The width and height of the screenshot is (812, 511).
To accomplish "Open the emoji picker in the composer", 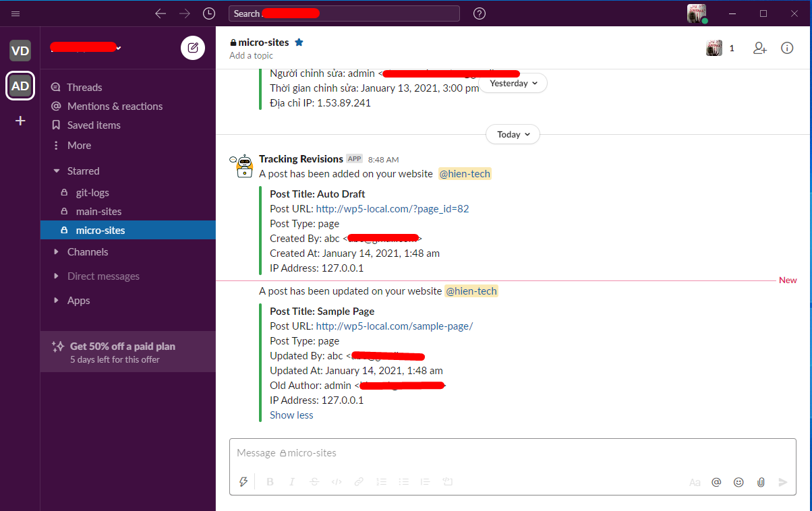I will pos(738,482).
